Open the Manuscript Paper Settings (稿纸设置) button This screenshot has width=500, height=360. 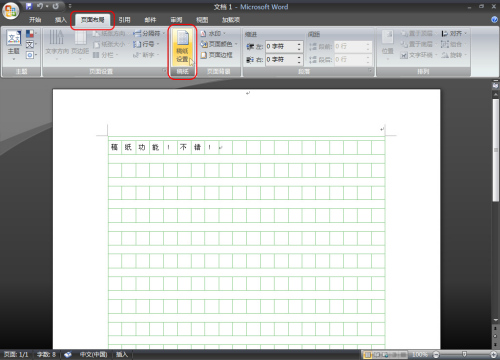pos(182,47)
